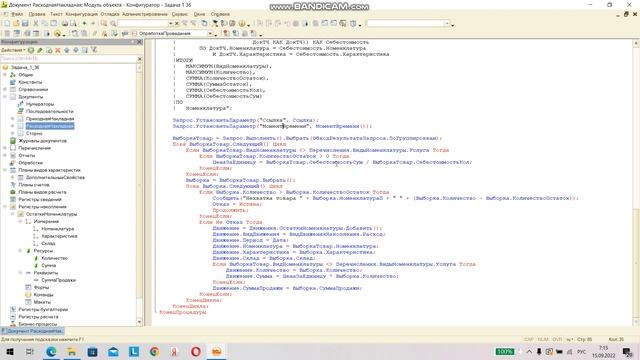Click the Save (floppy disk) icon

(25, 23)
